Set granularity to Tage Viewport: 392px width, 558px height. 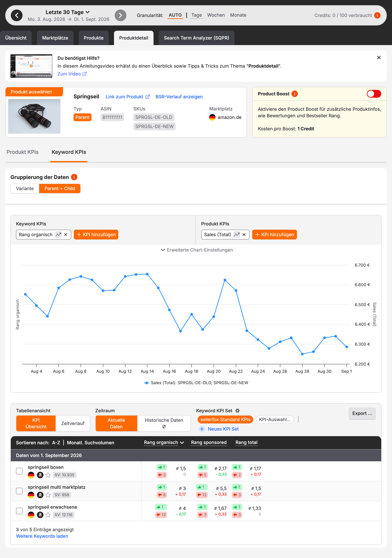click(x=196, y=15)
